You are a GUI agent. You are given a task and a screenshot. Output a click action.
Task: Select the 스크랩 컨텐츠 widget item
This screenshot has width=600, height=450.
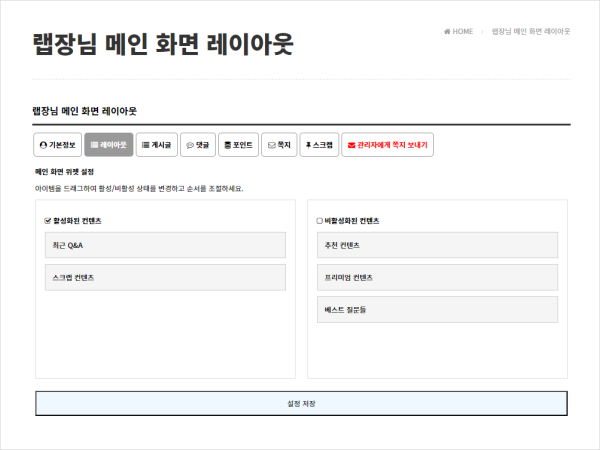tap(165, 277)
